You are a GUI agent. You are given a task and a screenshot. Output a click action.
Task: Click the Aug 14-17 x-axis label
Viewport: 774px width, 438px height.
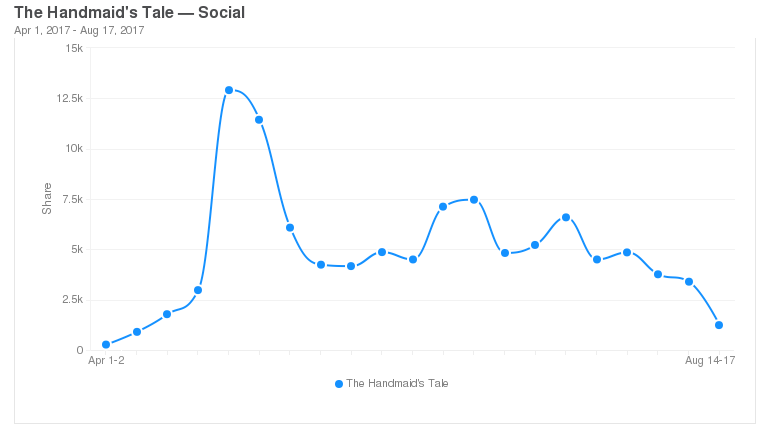(x=710, y=360)
